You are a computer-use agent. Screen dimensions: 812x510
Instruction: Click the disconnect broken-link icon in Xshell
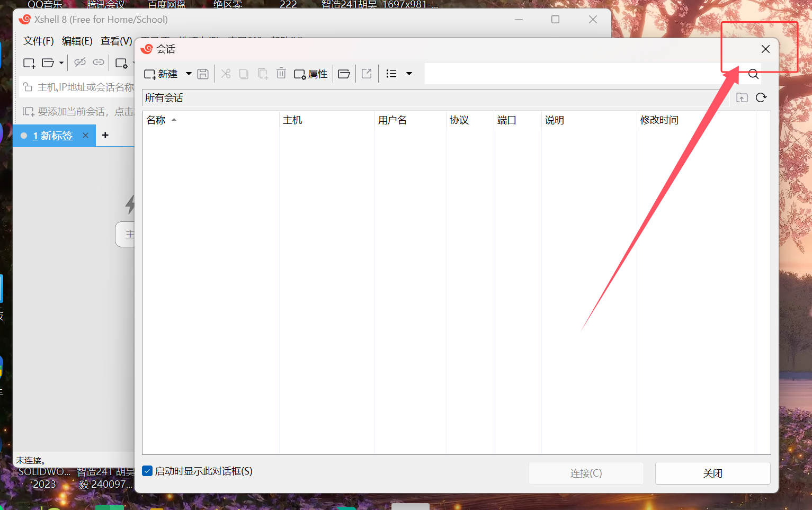click(x=80, y=62)
